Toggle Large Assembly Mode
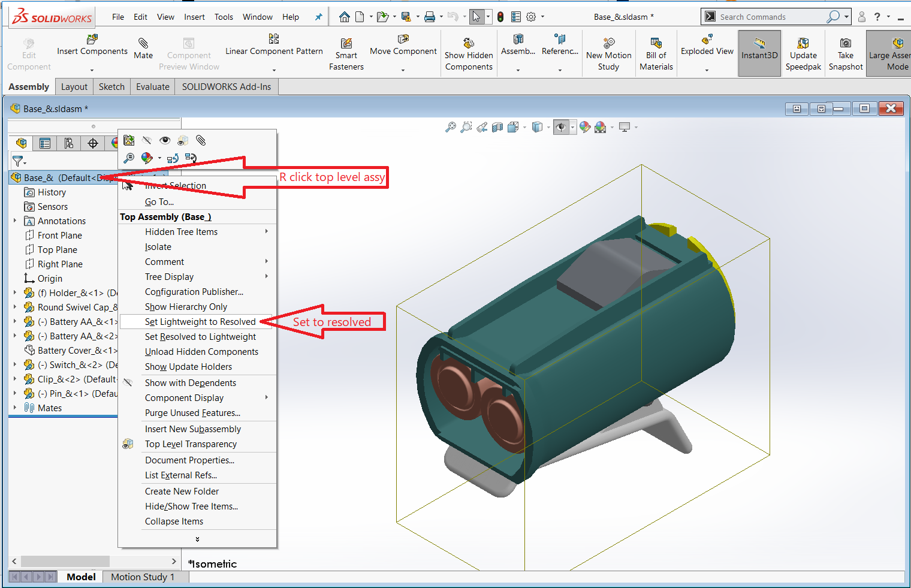The width and height of the screenshot is (911, 588). pos(889,53)
